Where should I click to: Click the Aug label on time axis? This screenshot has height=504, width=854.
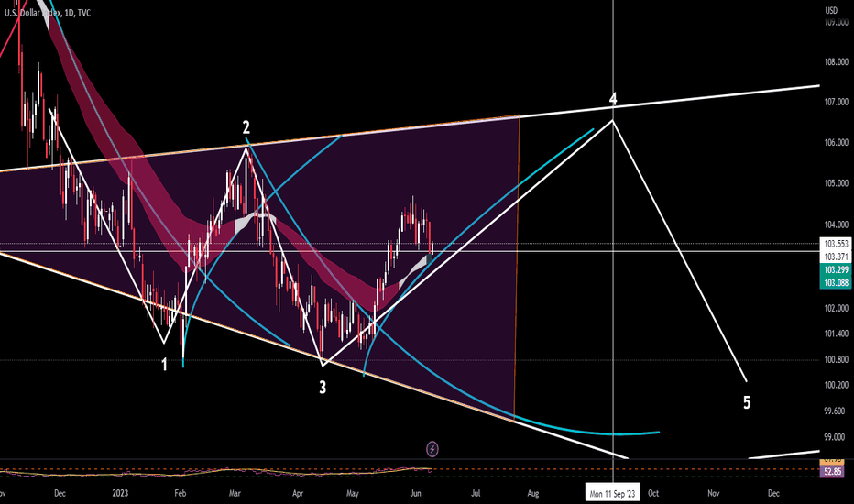point(533,493)
